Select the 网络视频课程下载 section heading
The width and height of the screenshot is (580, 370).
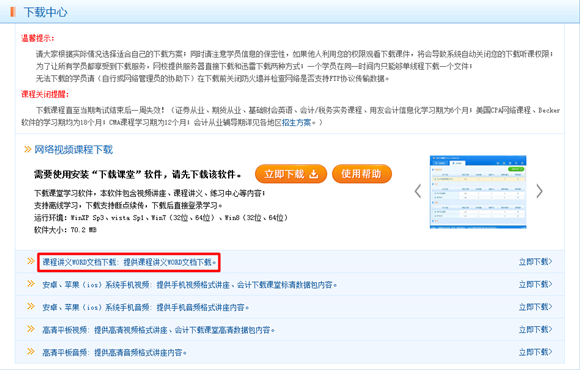point(73,149)
